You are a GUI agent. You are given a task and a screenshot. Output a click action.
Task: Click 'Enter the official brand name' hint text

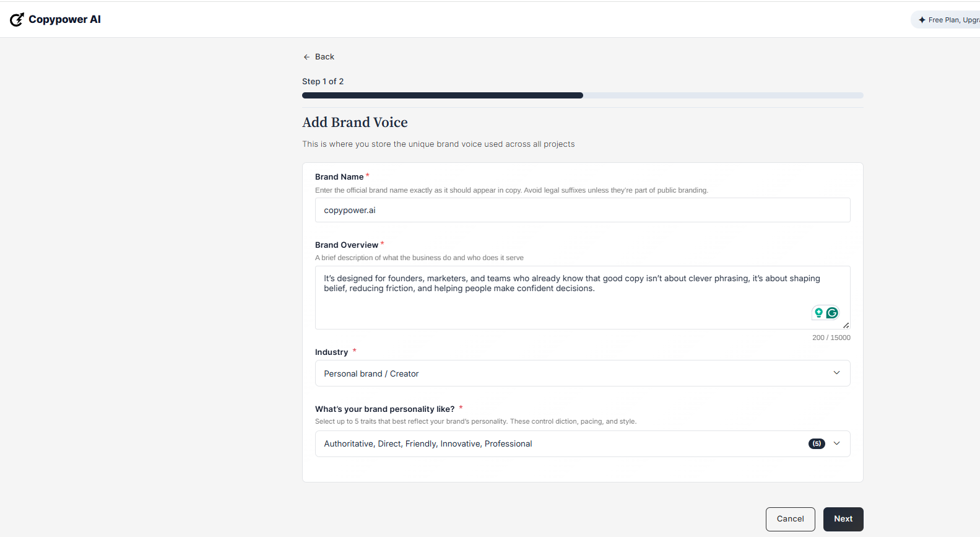pos(511,191)
